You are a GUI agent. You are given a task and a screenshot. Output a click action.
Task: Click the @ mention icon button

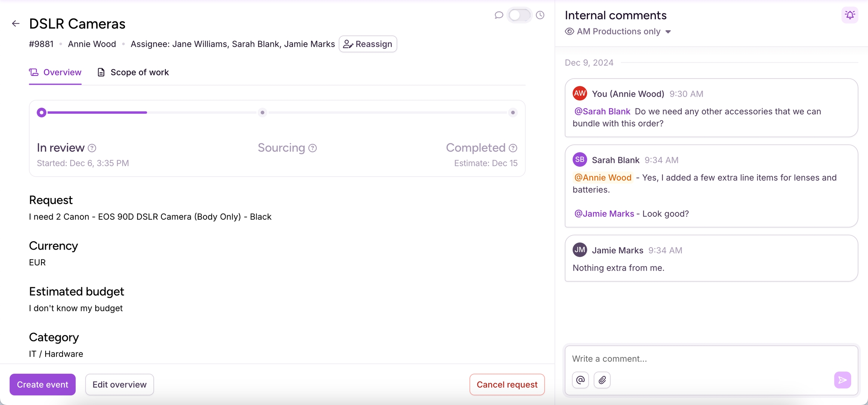click(x=581, y=380)
